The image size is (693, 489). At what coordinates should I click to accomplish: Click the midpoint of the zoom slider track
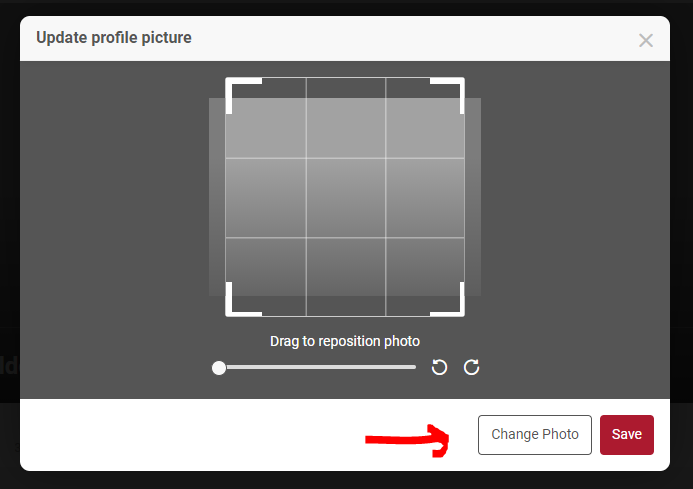(317, 367)
